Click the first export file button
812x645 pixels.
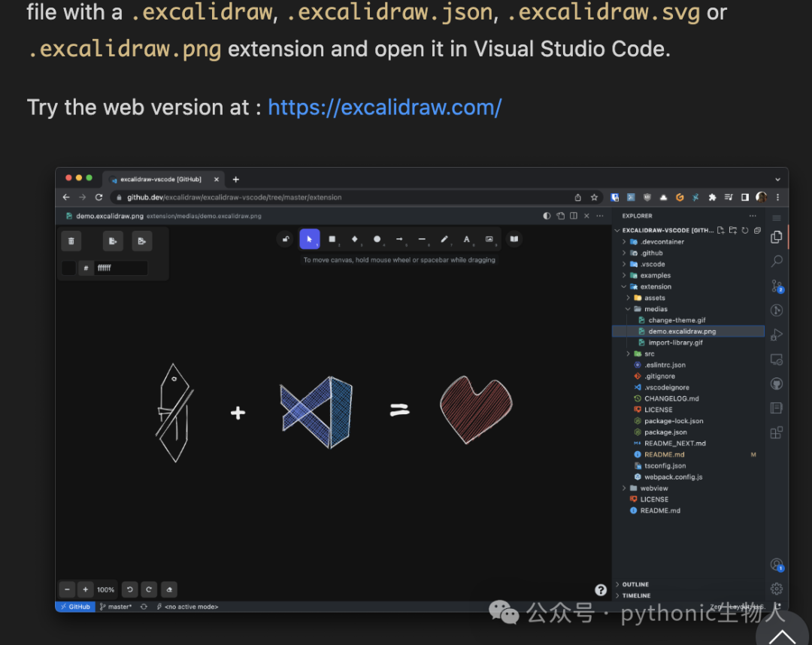tap(112, 241)
